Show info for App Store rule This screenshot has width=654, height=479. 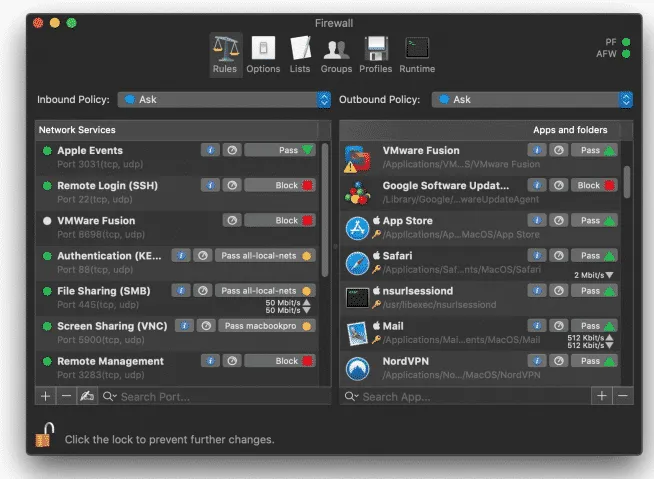(x=537, y=220)
